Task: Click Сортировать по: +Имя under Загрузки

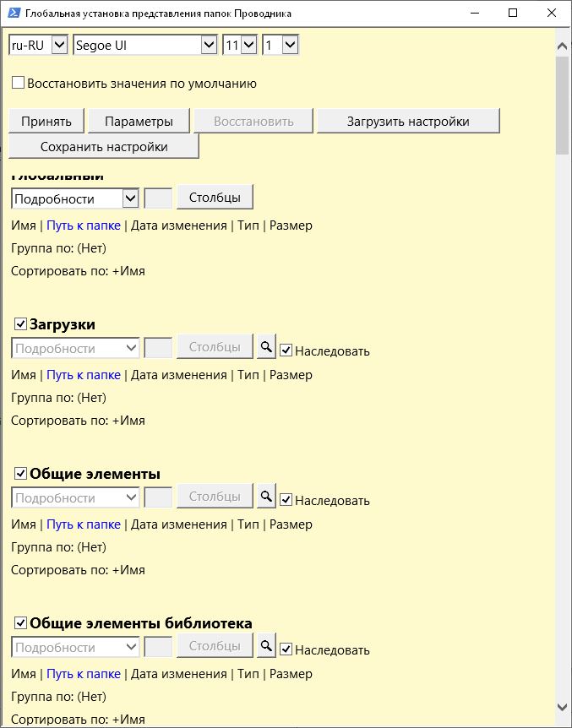Action: tap(78, 421)
